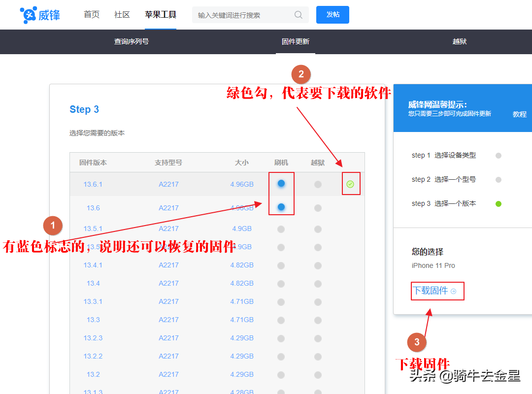Open the 教程 link
532x394 pixels.
(520, 114)
